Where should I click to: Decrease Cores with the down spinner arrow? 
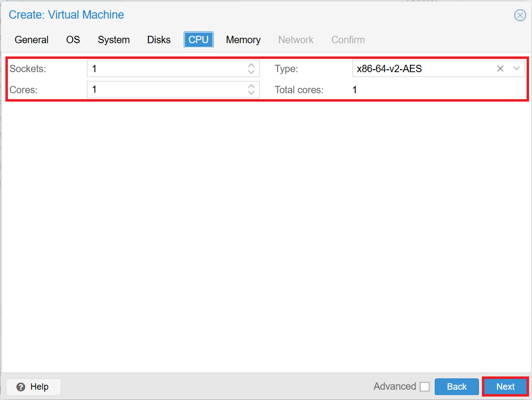[251, 92]
